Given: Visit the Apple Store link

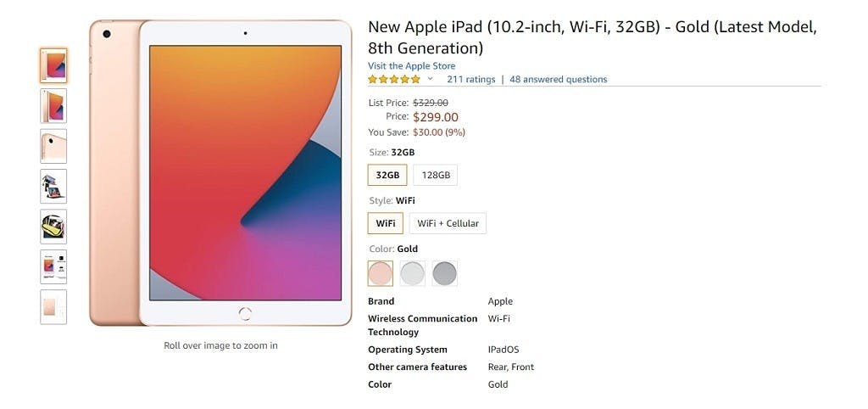Looking at the screenshot, I should click(x=411, y=66).
